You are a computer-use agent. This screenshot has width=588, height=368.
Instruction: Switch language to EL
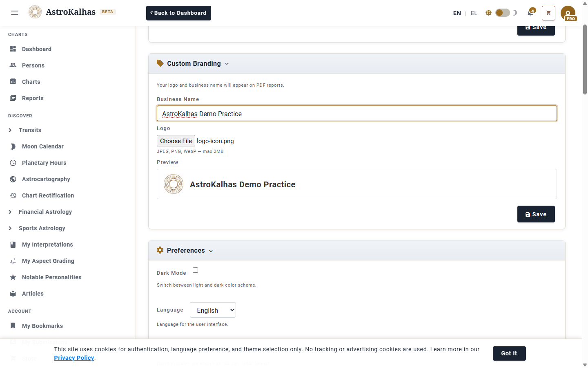[x=474, y=13]
